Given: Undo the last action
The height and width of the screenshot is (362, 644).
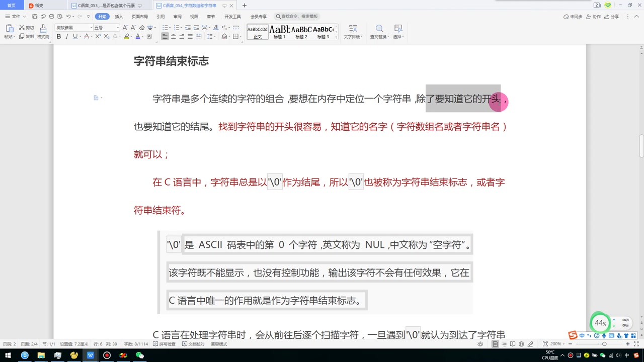Looking at the screenshot, I should pyautogui.click(x=68, y=17).
